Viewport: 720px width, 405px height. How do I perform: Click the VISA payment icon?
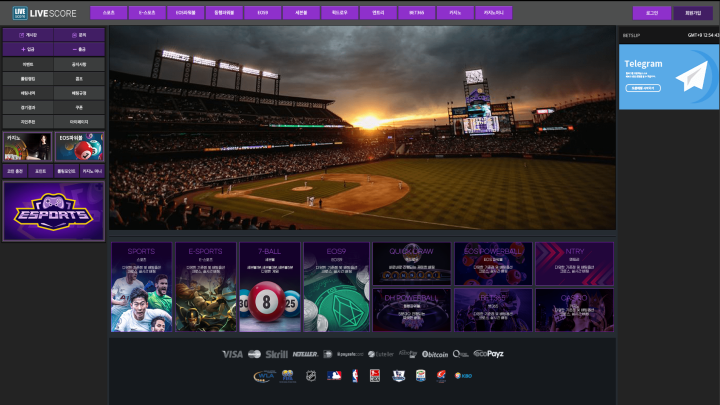pos(232,354)
